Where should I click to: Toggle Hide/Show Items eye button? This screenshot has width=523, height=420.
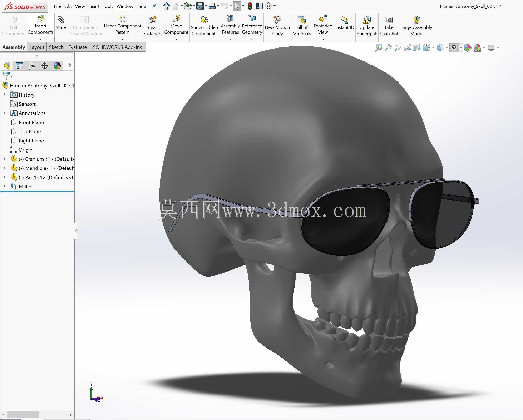[454, 48]
